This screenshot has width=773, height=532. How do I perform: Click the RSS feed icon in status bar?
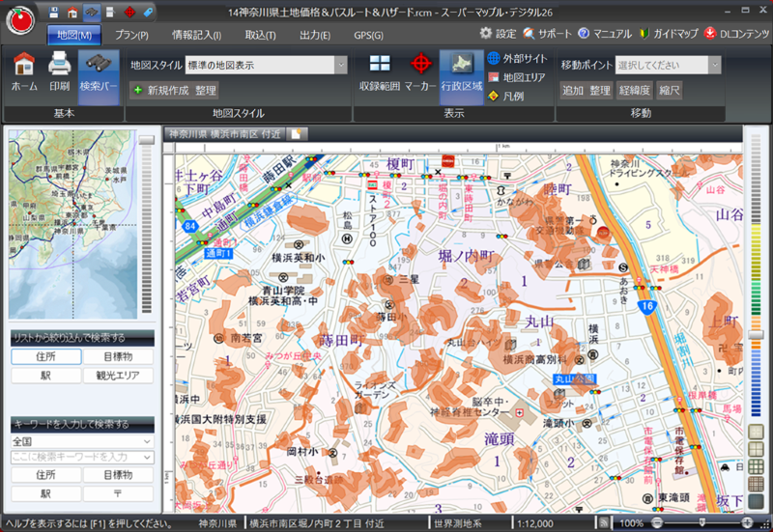[x=603, y=523]
